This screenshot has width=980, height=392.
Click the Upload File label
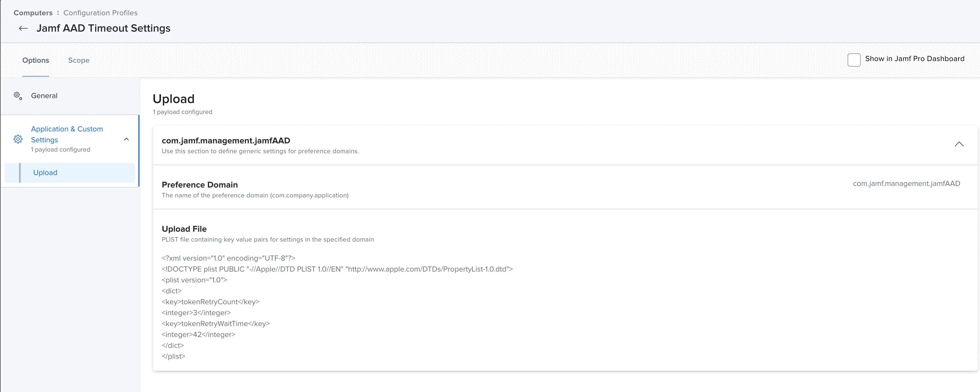(x=184, y=229)
